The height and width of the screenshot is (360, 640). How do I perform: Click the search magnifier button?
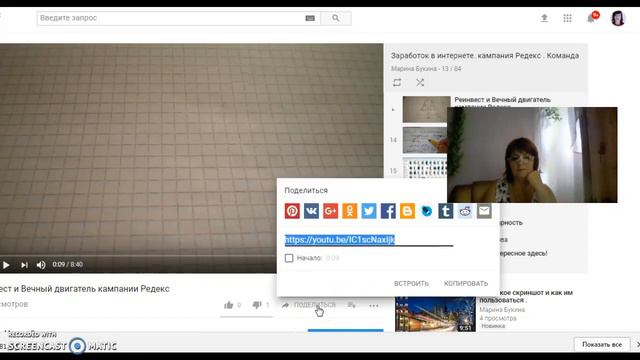click(x=336, y=18)
